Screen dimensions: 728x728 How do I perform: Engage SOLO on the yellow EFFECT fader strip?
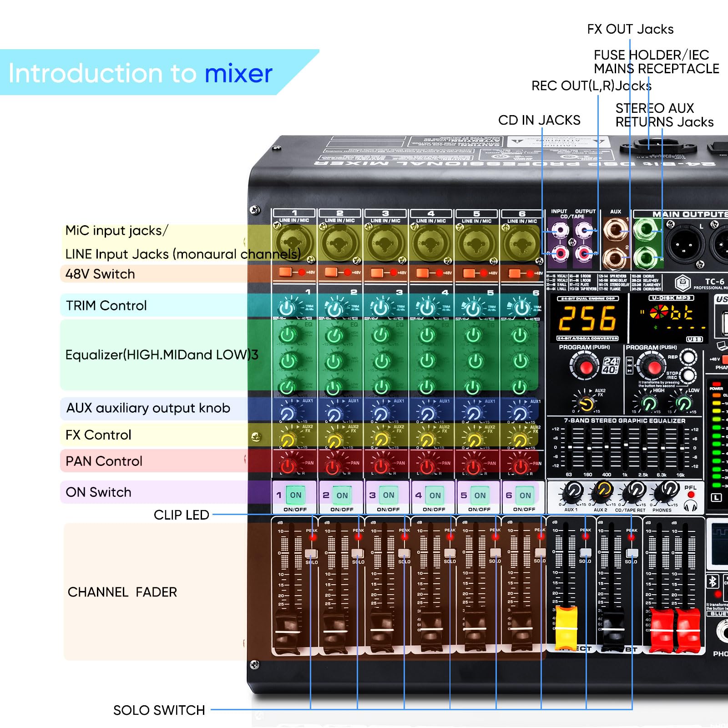tap(586, 552)
